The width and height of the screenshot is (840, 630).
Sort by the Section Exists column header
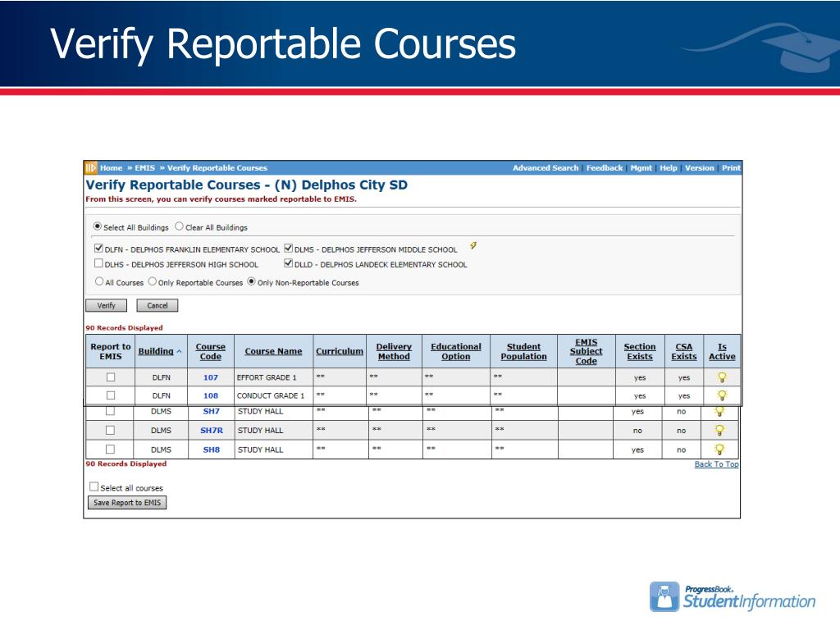[640, 351]
